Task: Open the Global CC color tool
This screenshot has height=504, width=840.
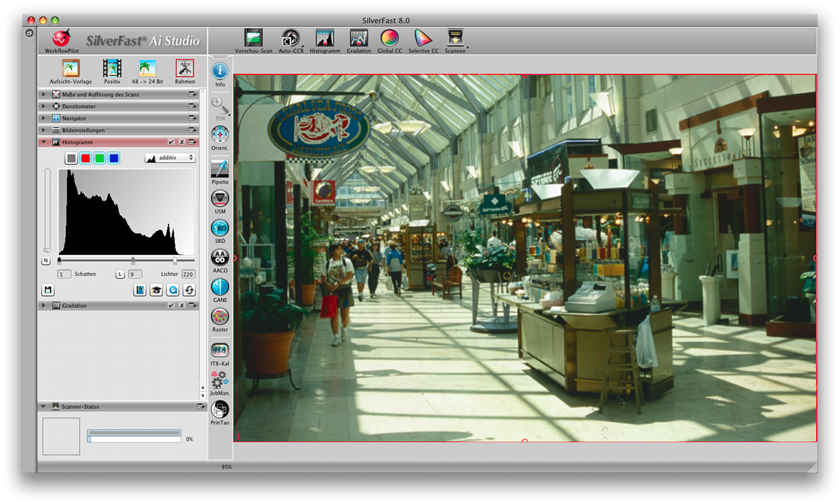Action: point(389,38)
